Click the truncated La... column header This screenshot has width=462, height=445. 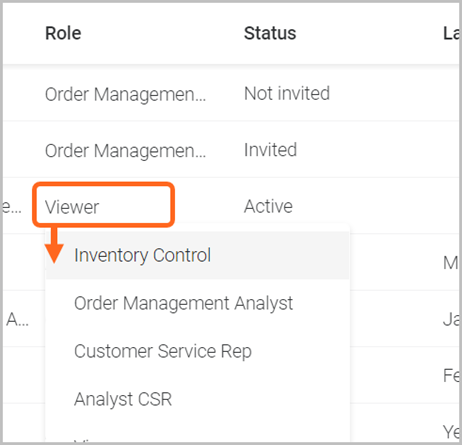coord(451,33)
